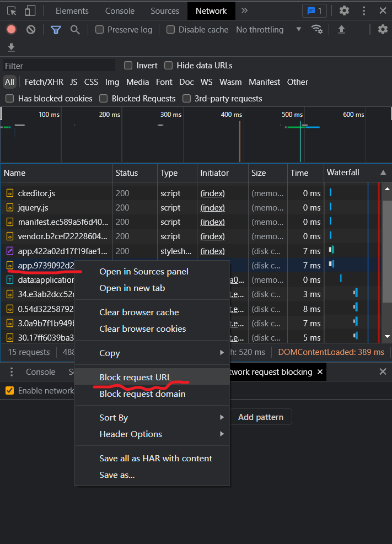Viewport: 392px width, 544px height.
Task: Close the Network request blocking tab
Action: (320, 372)
